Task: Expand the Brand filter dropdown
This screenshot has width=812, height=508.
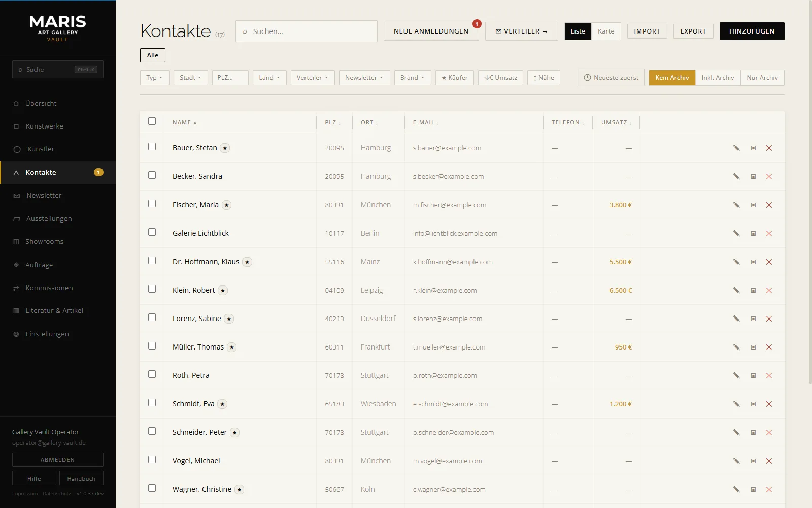Action: [412, 78]
